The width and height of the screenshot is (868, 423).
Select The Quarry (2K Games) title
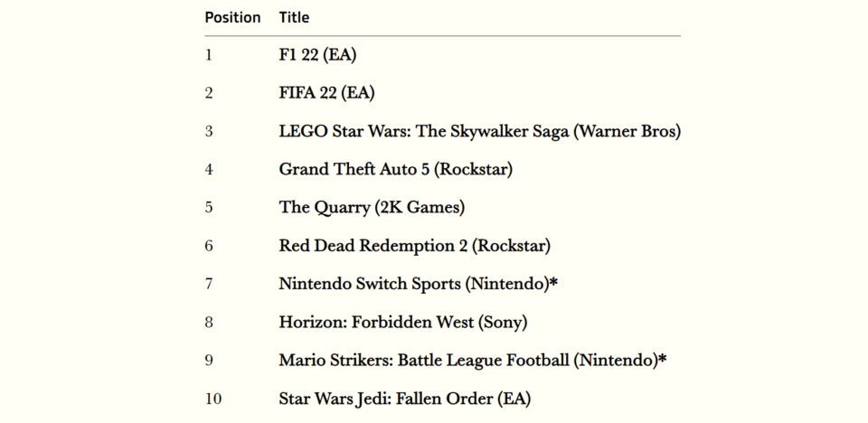372,208
